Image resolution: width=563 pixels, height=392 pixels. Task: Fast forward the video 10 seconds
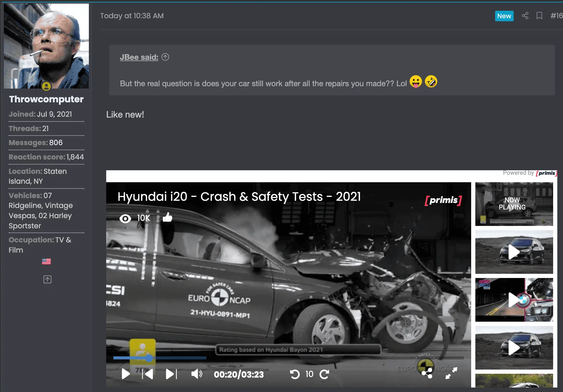click(324, 374)
